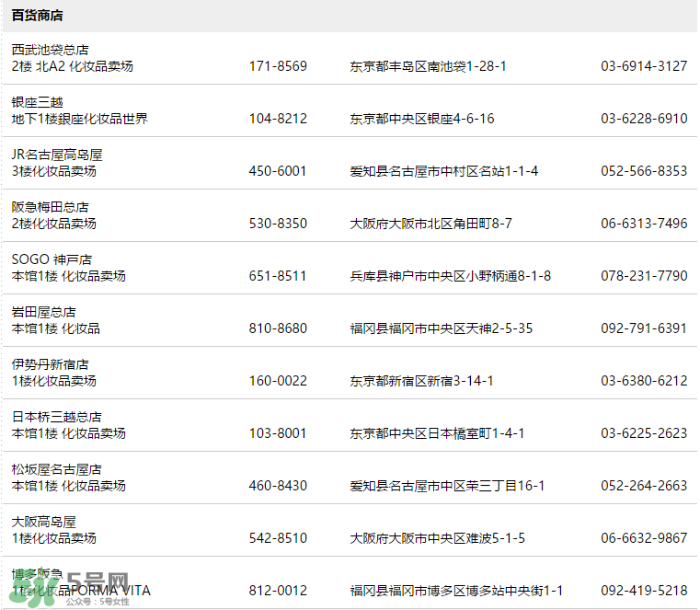The image size is (700, 610).
Task: Click address 爱知县名古屋市中区荣三丁目16-1
Action: pos(448,486)
